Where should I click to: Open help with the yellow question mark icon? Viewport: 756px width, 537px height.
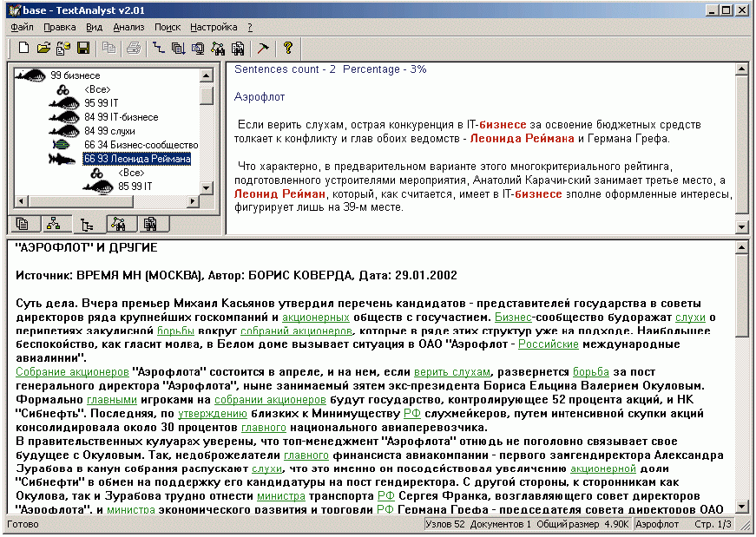point(288,48)
